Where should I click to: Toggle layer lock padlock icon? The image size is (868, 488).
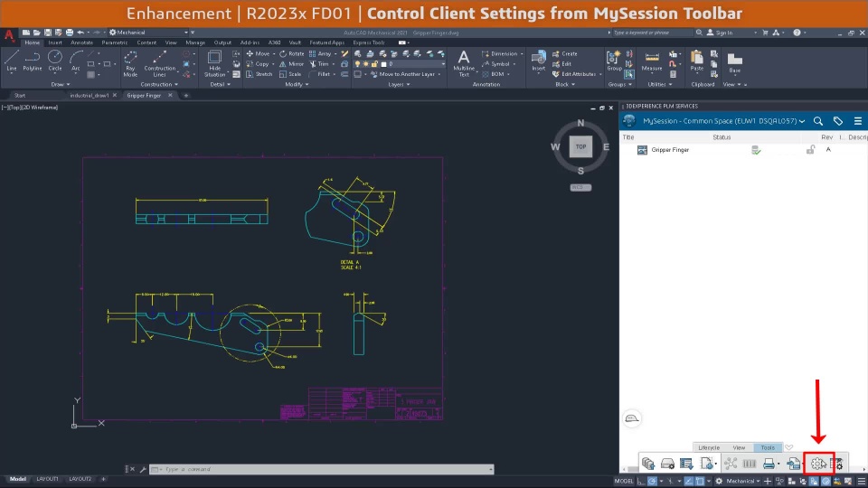pyautogui.click(x=374, y=64)
